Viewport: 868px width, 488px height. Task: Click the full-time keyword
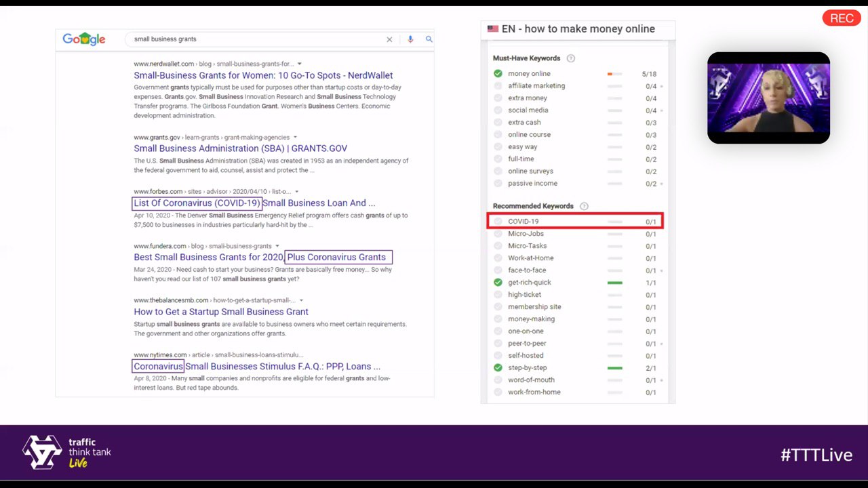(x=521, y=159)
